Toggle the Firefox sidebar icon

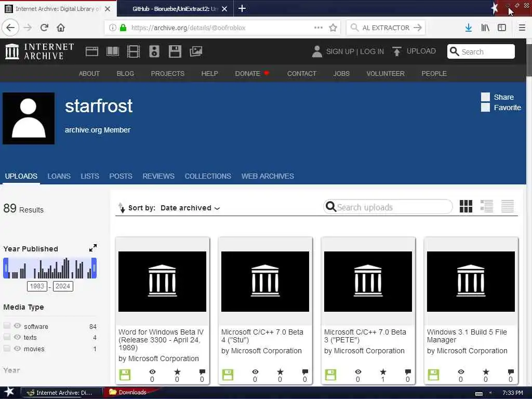point(502,28)
